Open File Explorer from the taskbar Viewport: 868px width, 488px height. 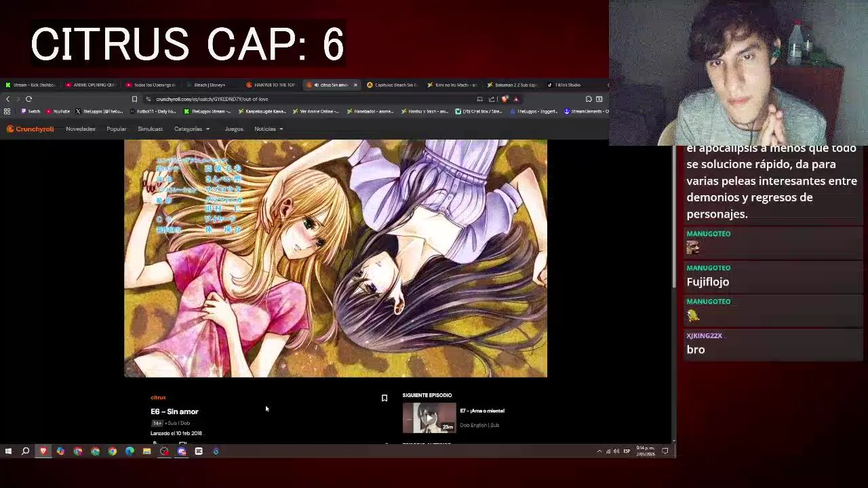(x=146, y=451)
